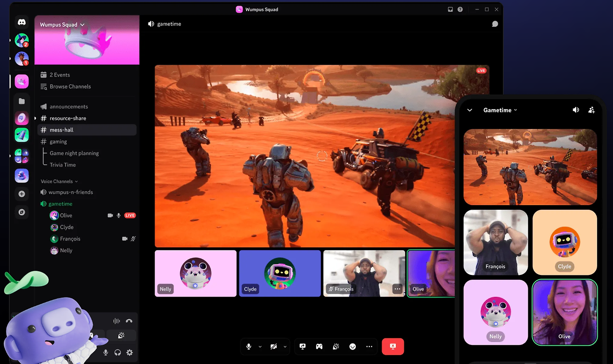Open User Settings gear icon
This screenshot has height=364, width=613.
click(129, 353)
